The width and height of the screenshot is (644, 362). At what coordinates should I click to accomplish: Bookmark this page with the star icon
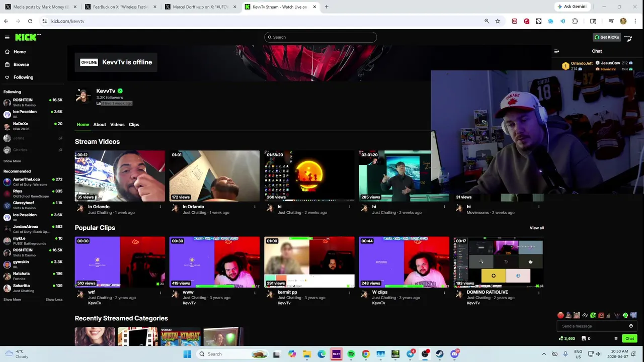498,21
